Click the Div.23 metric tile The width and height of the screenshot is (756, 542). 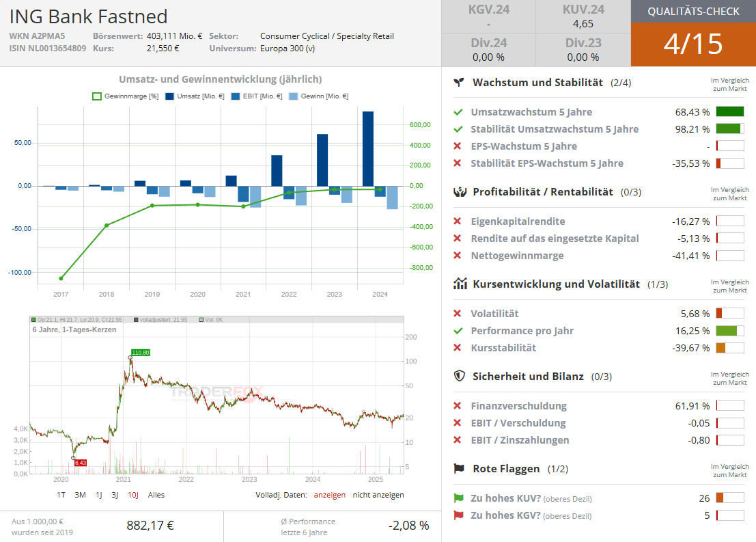[583, 50]
